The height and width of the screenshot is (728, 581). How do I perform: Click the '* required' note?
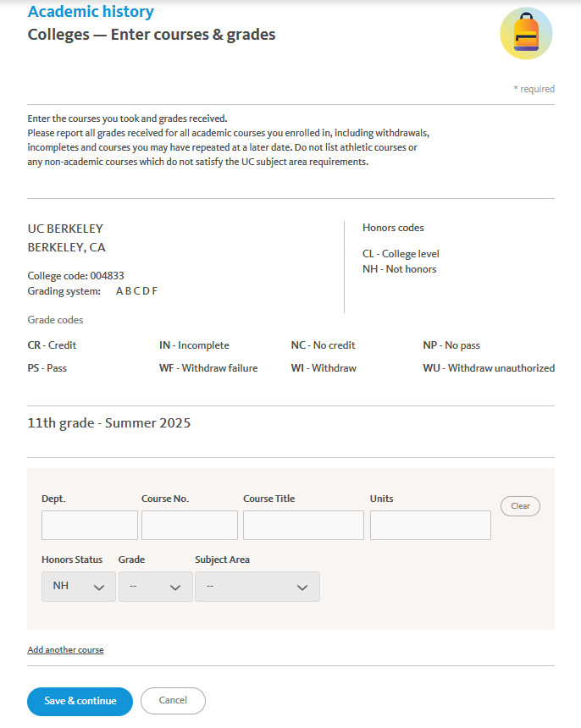click(534, 89)
